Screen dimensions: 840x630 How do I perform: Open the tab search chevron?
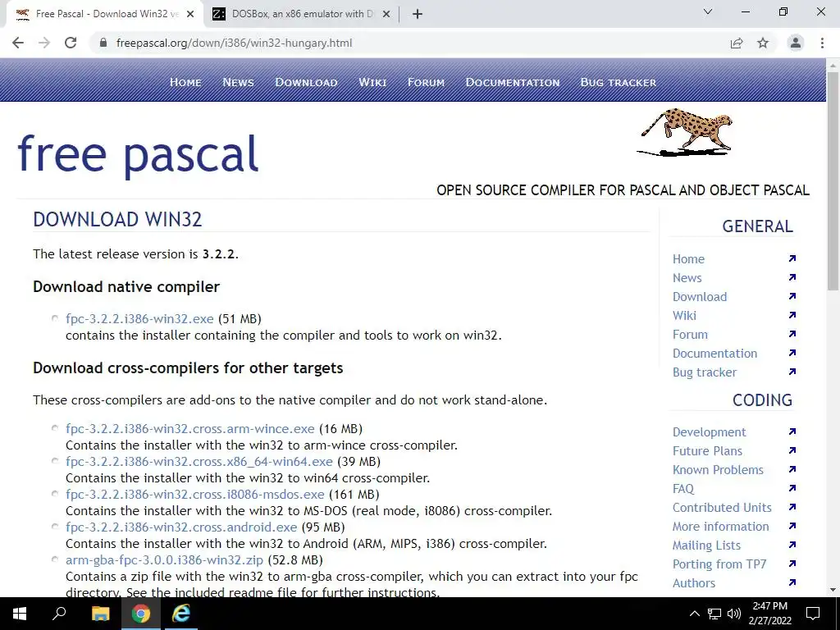[x=708, y=11]
